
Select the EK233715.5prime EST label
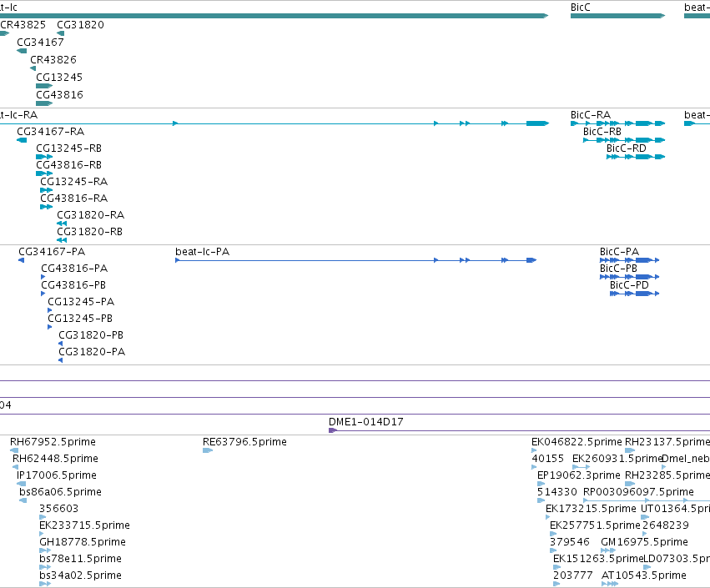click(x=84, y=525)
